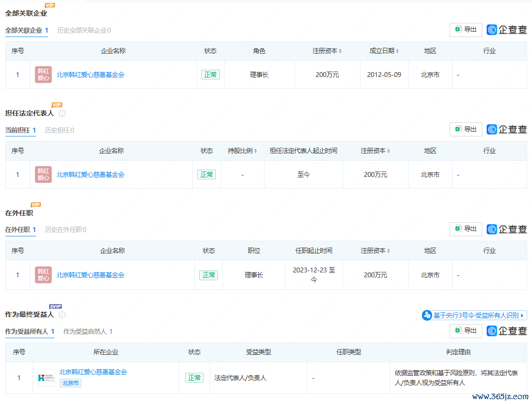Click 正常 status in 担任法定代表人 row
The width and height of the screenshot is (532, 404).
[207, 174]
